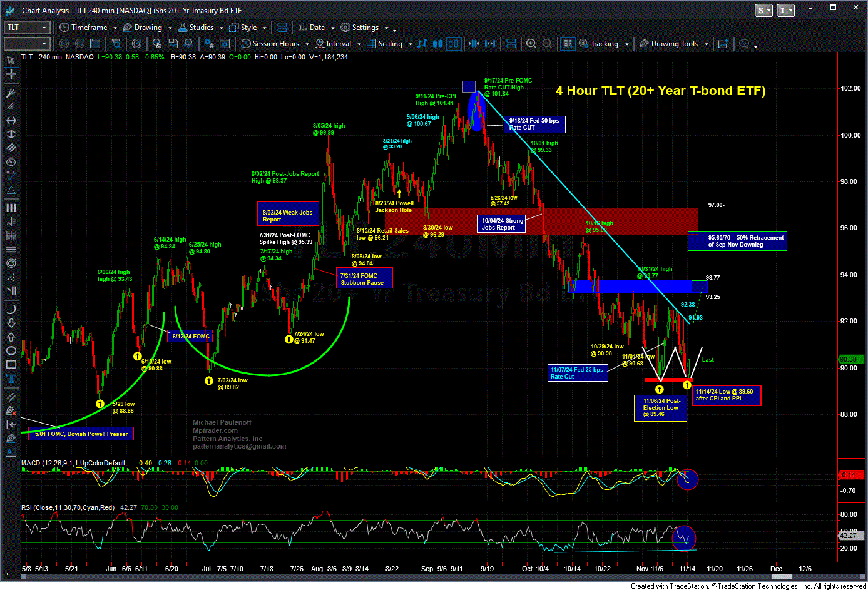Click the Scaling button label
The width and height of the screenshot is (868, 590).
(x=390, y=44)
